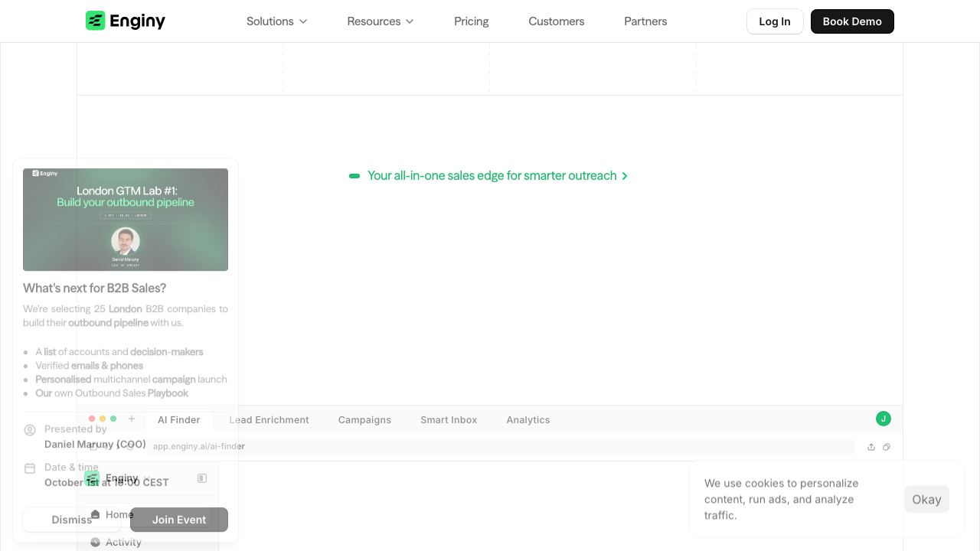The height and width of the screenshot is (551, 980).
Task: Click the person icon beside Presented by
Action: (x=30, y=430)
